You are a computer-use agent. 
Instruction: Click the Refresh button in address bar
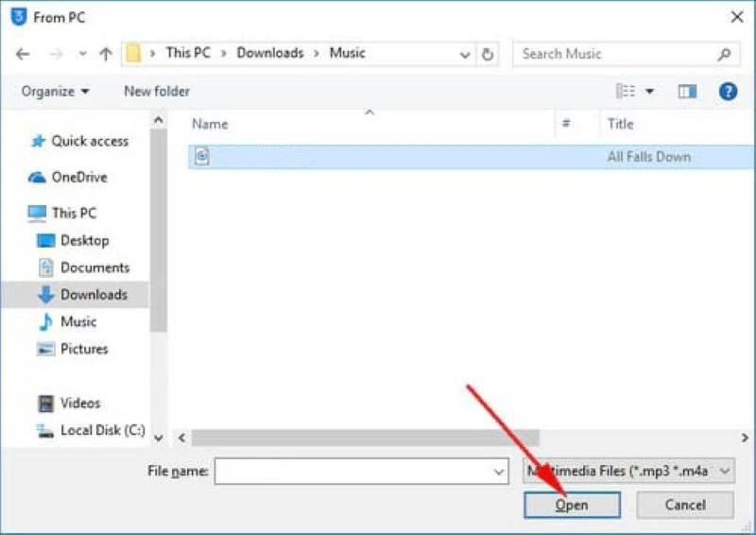(488, 54)
